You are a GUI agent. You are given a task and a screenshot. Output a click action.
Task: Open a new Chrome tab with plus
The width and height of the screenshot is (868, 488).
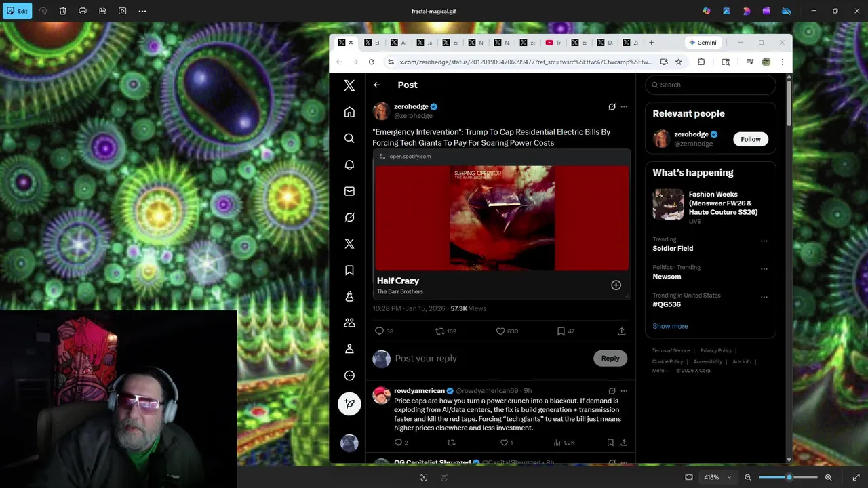pos(651,43)
